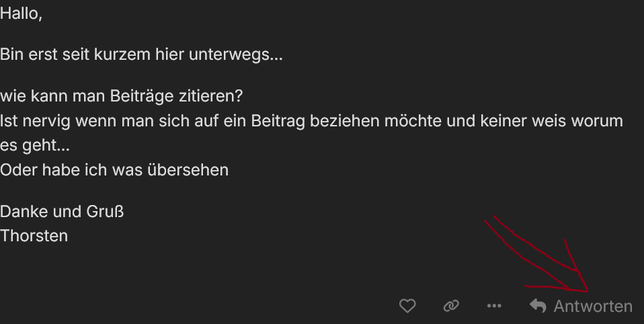The width and height of the screenshot is (644, 324).
Task: Like the post with the heart icon
Action: tap(407, 306)
